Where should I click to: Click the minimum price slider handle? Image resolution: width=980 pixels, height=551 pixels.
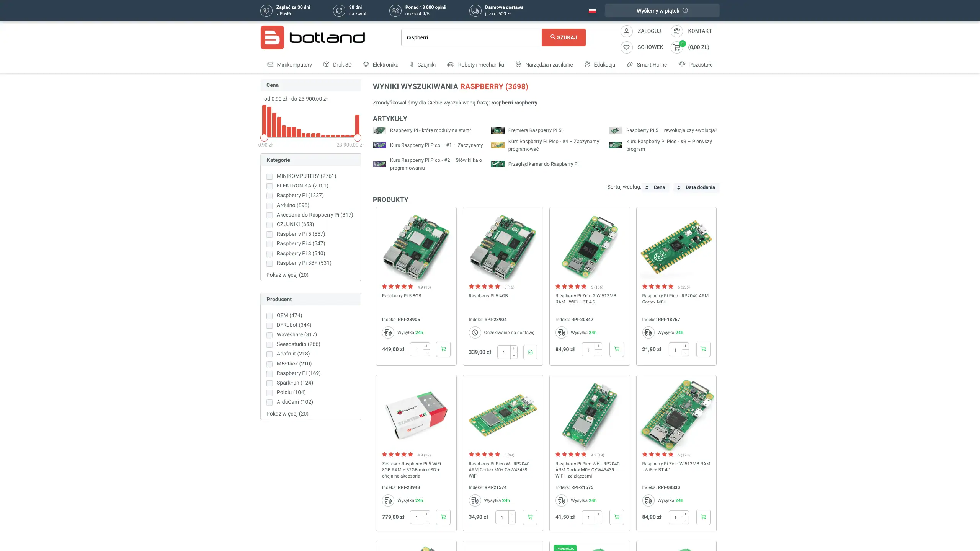[x=264, y=138]
